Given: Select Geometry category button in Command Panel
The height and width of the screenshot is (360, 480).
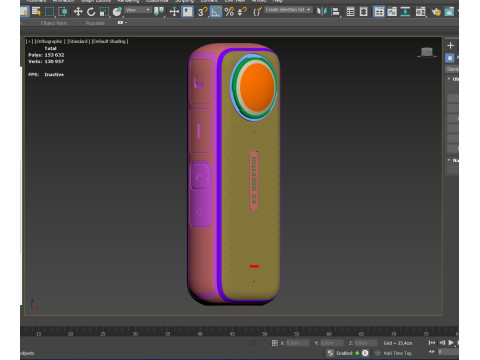Looking at the screenshot, I should pos(450,58).
